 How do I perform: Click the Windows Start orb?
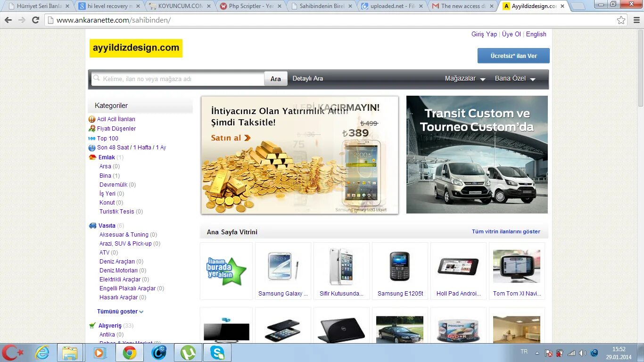click(x=11, y=353)
